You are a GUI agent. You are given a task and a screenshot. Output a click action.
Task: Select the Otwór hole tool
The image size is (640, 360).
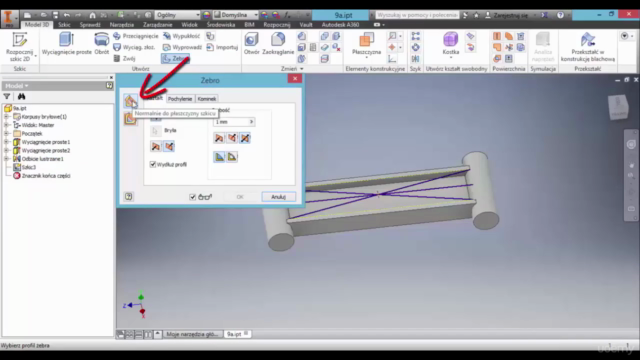(251, 44)
